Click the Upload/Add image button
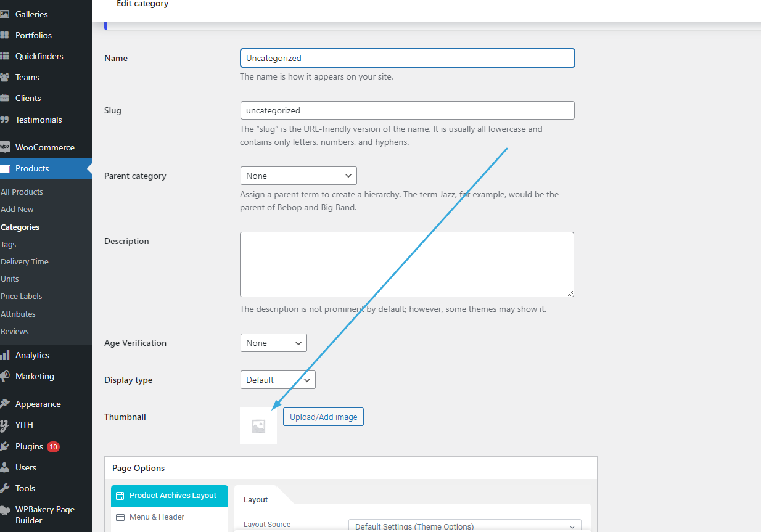Image resolution: width=761 pixels, height=532 pixels. [x=323, y=417]
